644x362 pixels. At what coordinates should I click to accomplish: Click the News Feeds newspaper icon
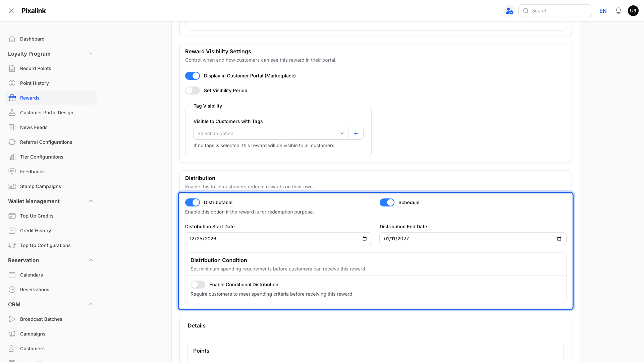point(12,127)
